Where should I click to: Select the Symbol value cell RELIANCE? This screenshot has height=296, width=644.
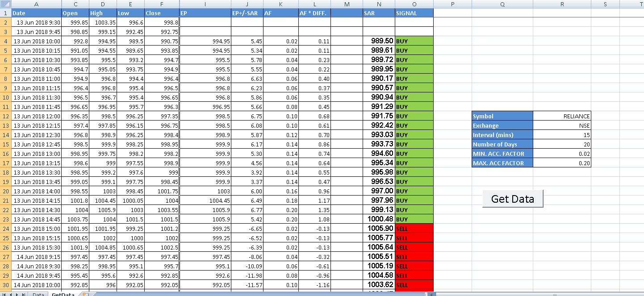coord(562,116)
